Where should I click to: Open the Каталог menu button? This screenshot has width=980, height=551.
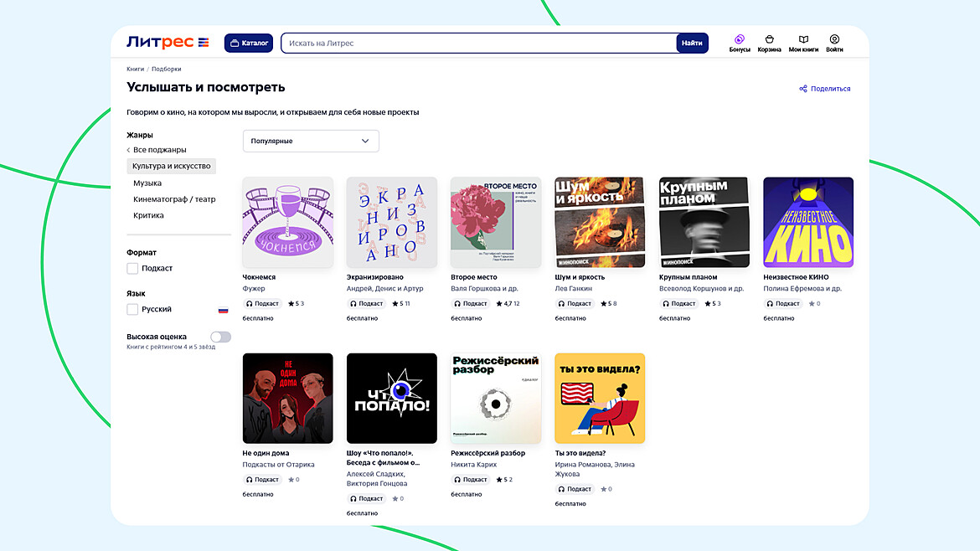[249, 43]
